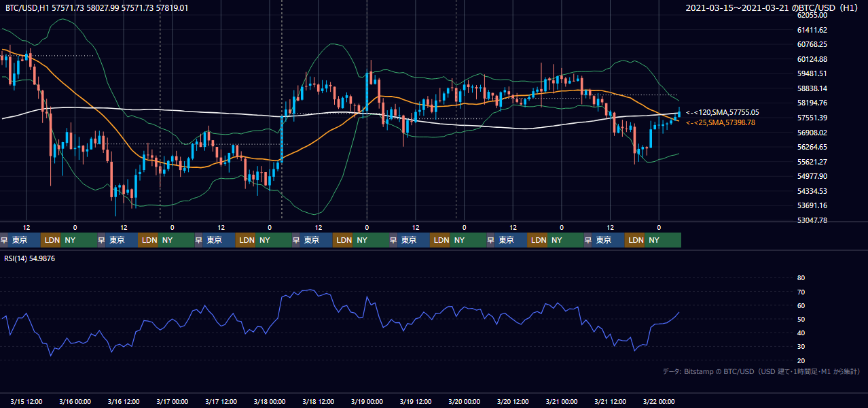The image size is (868, 408).
Task: Click the RSI(14) 54.9876 indicator label
Action: 30,258
